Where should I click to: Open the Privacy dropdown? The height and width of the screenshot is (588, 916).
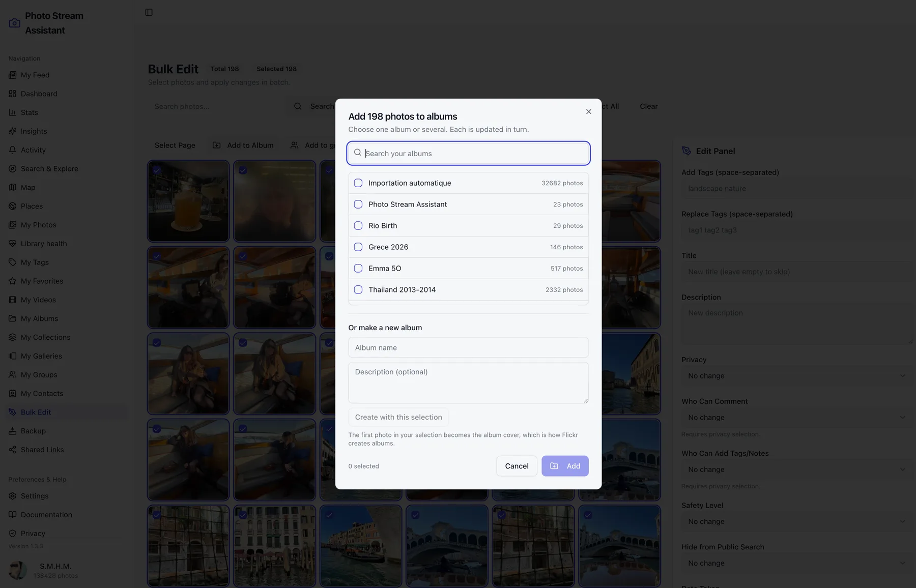[797, 376]
